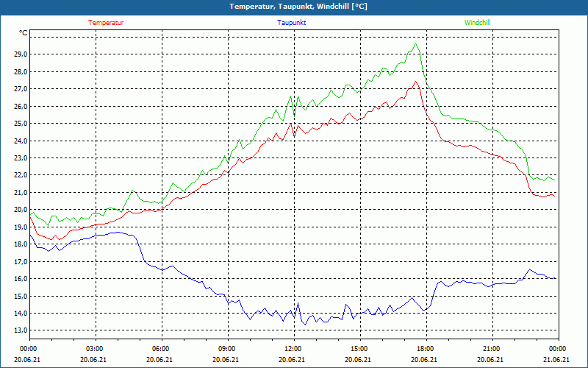Click the 16,0 y-axis value
The width and height of the screenshot is (588, 368).
tap(21, 279)
